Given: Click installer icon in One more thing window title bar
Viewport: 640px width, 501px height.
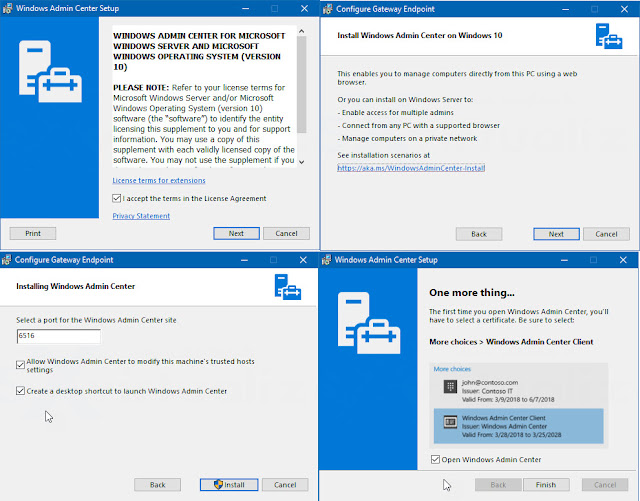Looking at the screenshot, I should tap(326, 260).
